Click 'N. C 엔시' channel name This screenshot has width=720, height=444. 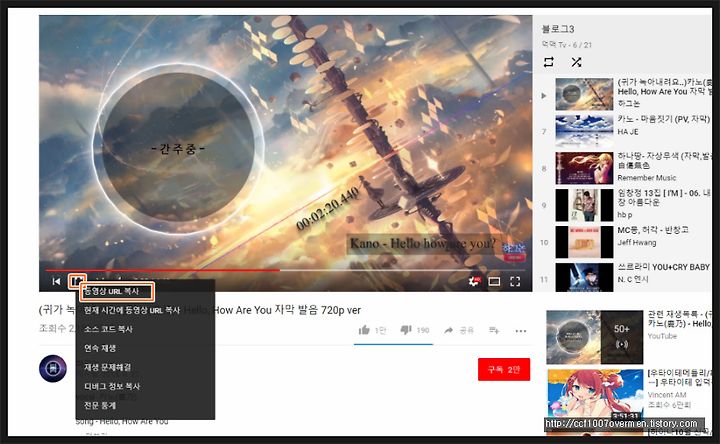pos(633,279)
